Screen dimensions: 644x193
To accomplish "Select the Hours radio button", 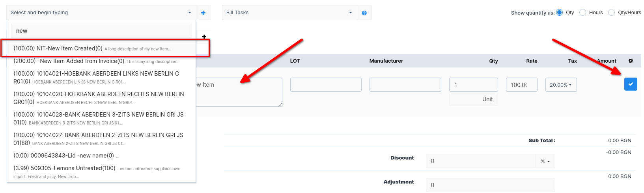I will [582, 13].
